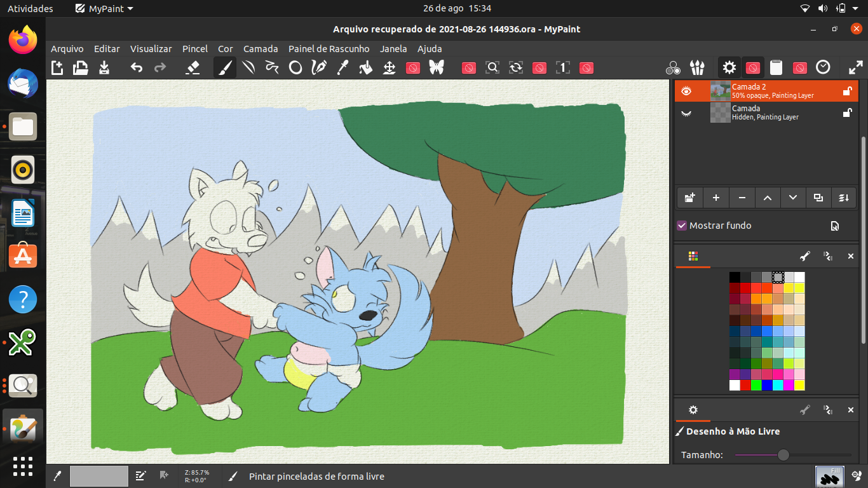The width and height of the screenshot is (868, 488).
Task: Reset the view with the '1' icon
Action: coord(563,67)
